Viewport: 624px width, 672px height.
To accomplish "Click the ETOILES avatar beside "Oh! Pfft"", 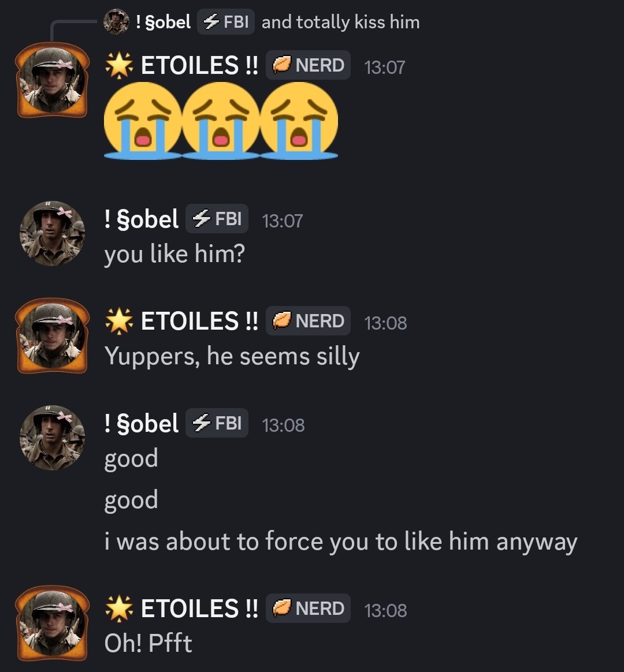I will [x=53, y=624].
